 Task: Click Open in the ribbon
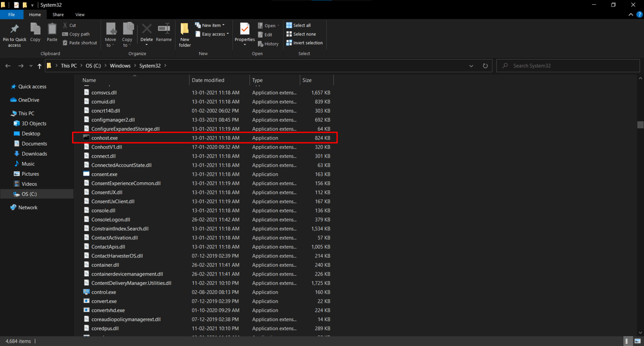click(269, 25)
